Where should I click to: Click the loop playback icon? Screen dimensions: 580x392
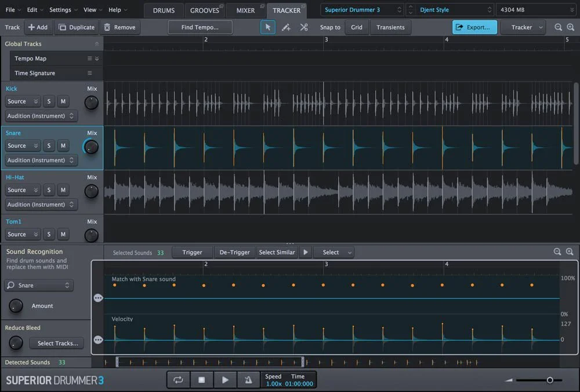click(178, 379)
